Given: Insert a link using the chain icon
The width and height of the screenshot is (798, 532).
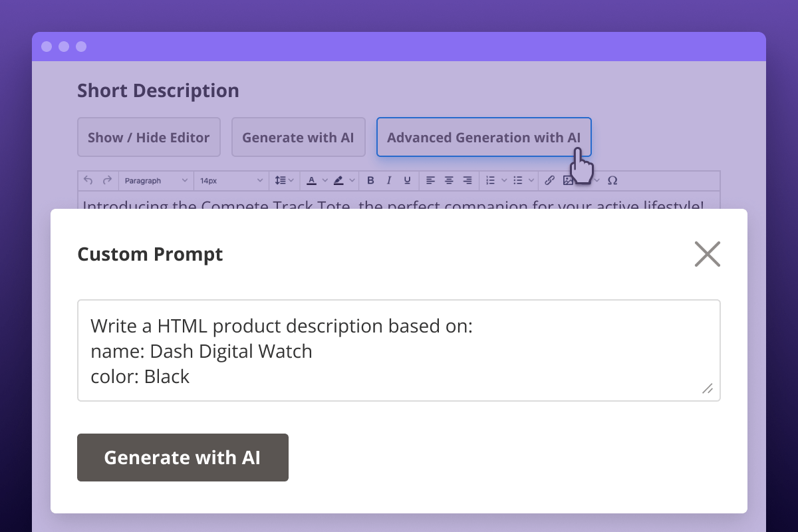Looking at the screenshot, I should (x=549, y=180).
